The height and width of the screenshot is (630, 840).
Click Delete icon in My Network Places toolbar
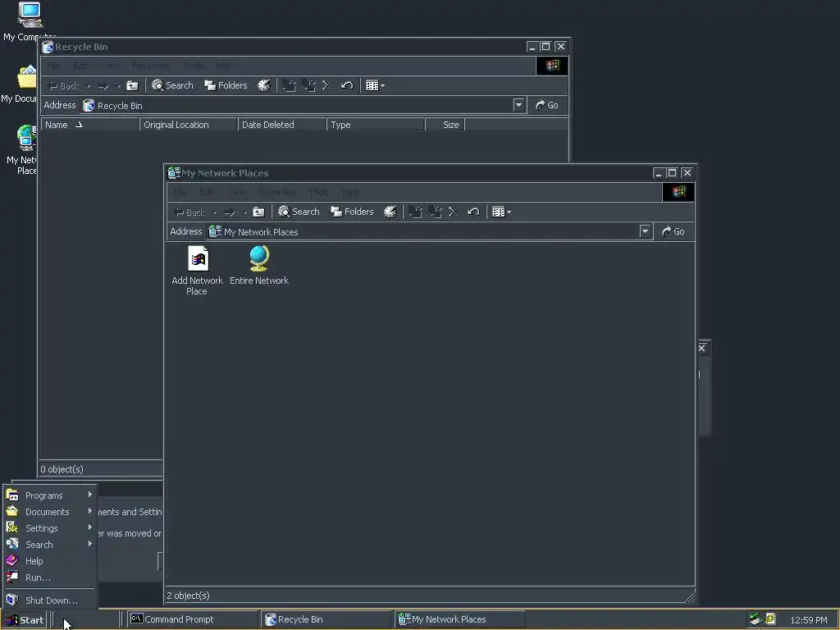tap(453, 212)
